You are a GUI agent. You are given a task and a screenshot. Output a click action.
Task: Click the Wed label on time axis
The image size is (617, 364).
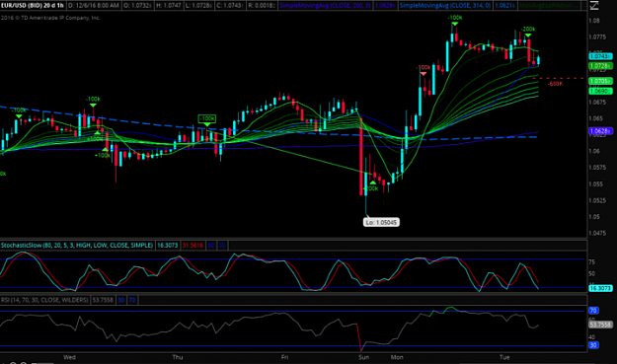coord(69,357)
